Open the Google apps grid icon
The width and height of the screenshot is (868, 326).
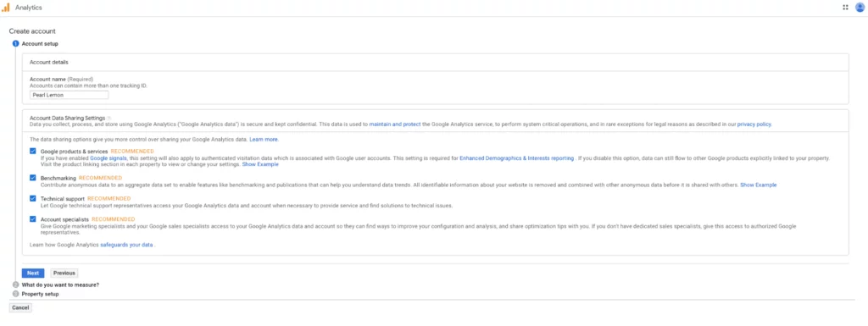click(845, 7)
